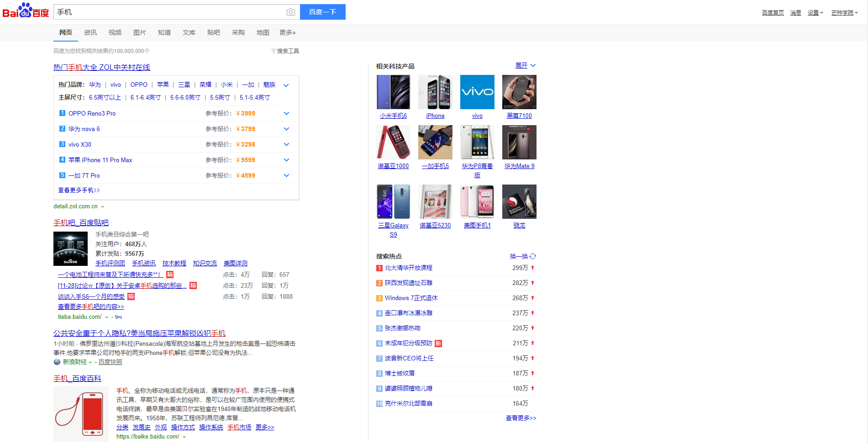Open 查看更多手机>> link
Image resolution: width=868 pixels, height=444 pixels.
pyautogui.click(x=79, y=190)
